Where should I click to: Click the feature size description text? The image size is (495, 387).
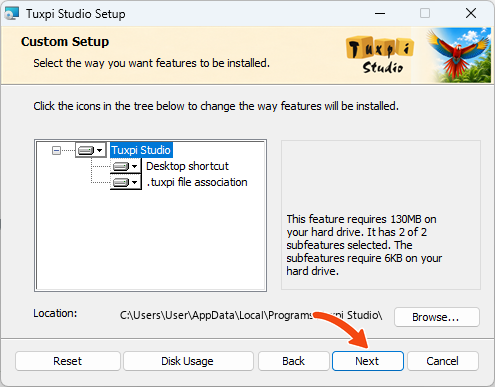pos(364,245)
